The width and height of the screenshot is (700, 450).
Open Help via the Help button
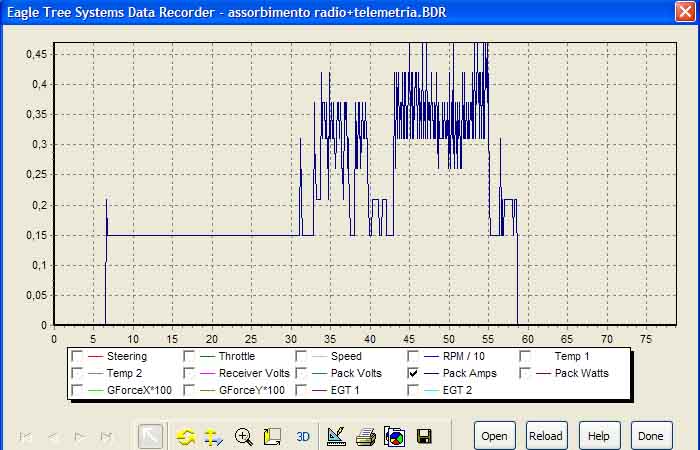(599, 436)
